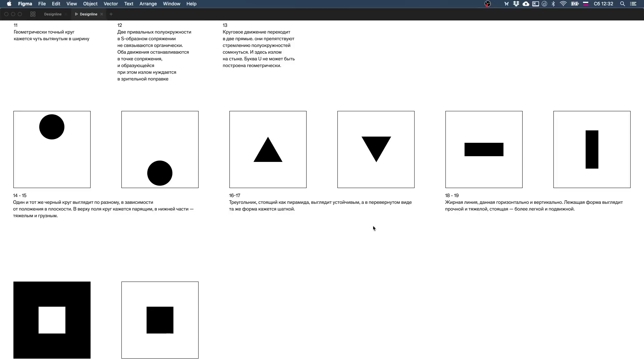Switch to the first Designline tab
Screen dimensions: 644x362
click(53, 14)
